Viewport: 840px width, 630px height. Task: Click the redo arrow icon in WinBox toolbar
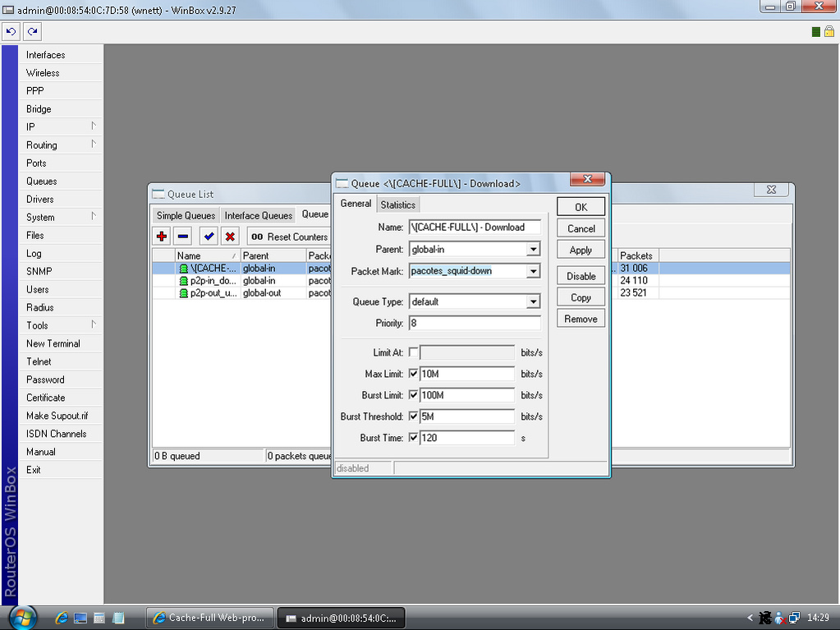pyautogui.click(x=32, y=31)
